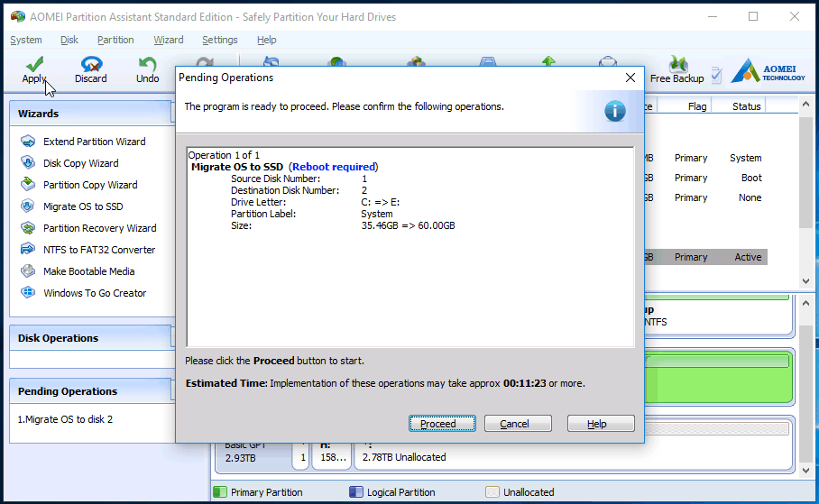Click the green Primary Partition legend swatch
Image resolution: width=819 pixels, height=504 pixels.
pos(220,492)
